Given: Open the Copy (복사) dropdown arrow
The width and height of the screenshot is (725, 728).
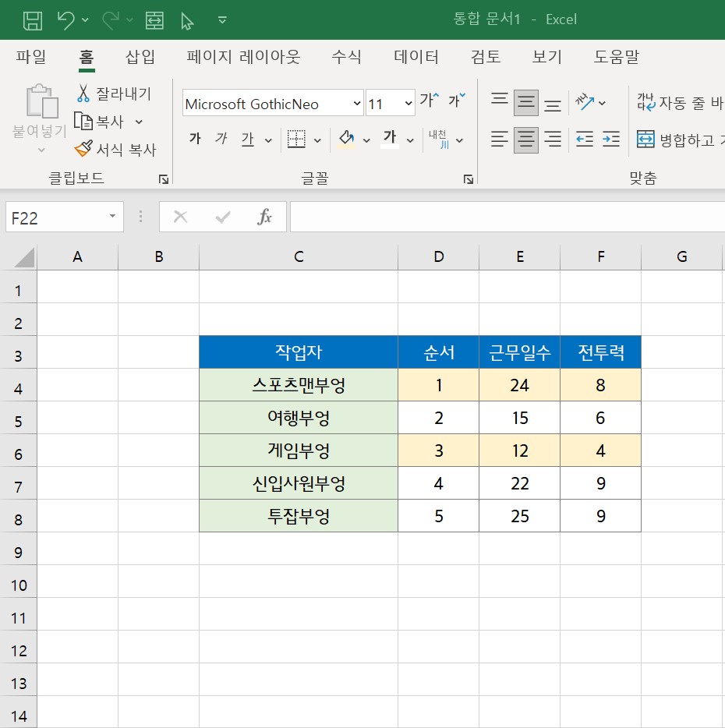Looking at the screenshot, I should (x=139, y=122).
